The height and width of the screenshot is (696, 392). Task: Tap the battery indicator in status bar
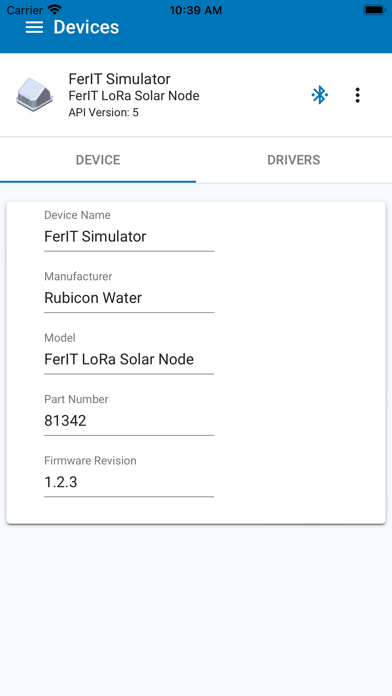[x=375, y=10]
